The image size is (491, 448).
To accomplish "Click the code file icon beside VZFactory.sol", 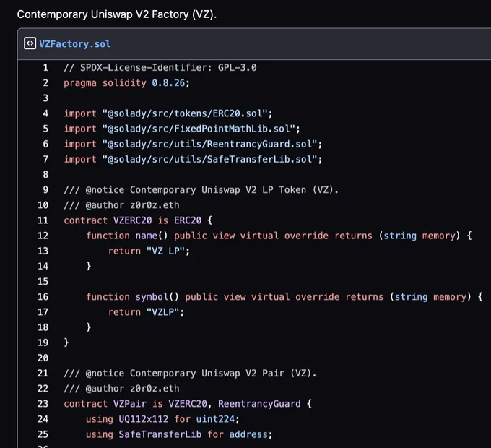I will [30, 43].
